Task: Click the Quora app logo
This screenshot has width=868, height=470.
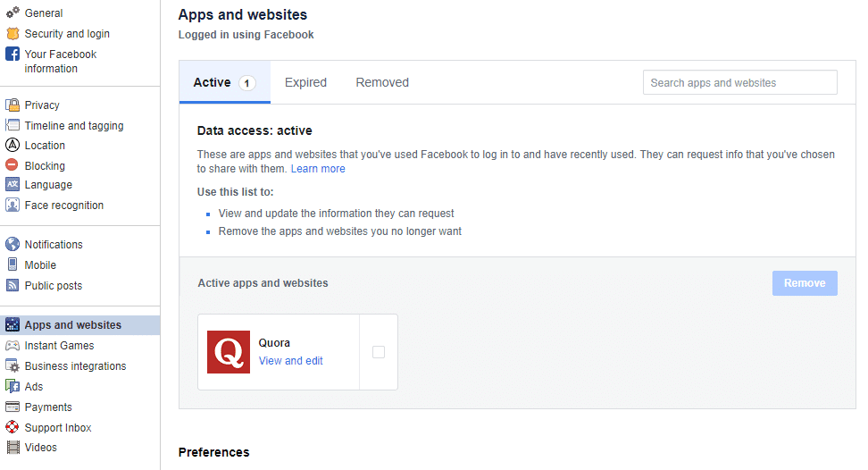Action: [229, 352]
